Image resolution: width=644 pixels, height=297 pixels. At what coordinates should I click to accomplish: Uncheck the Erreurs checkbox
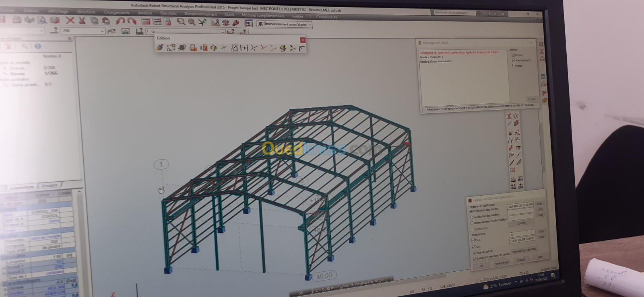513,55
